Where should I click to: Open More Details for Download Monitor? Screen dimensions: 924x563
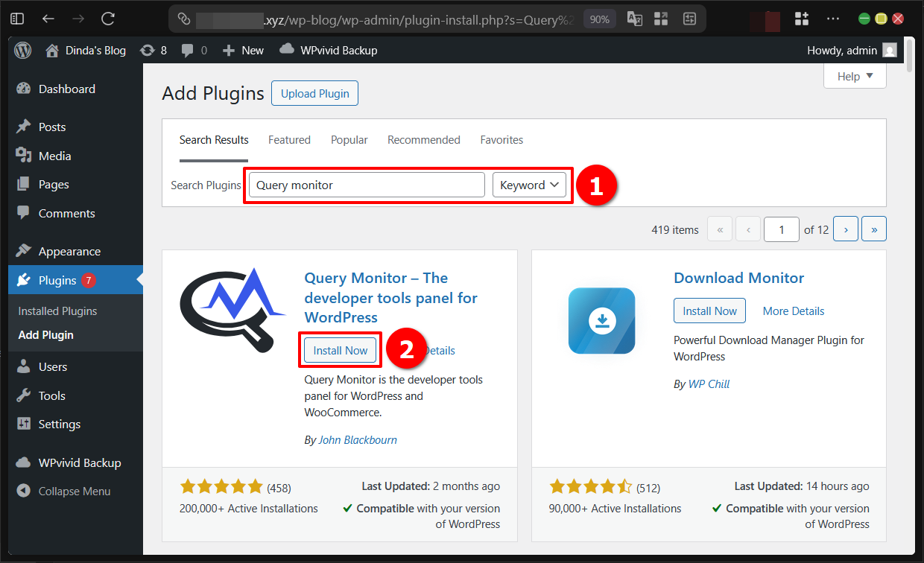[x=793, y=311]
